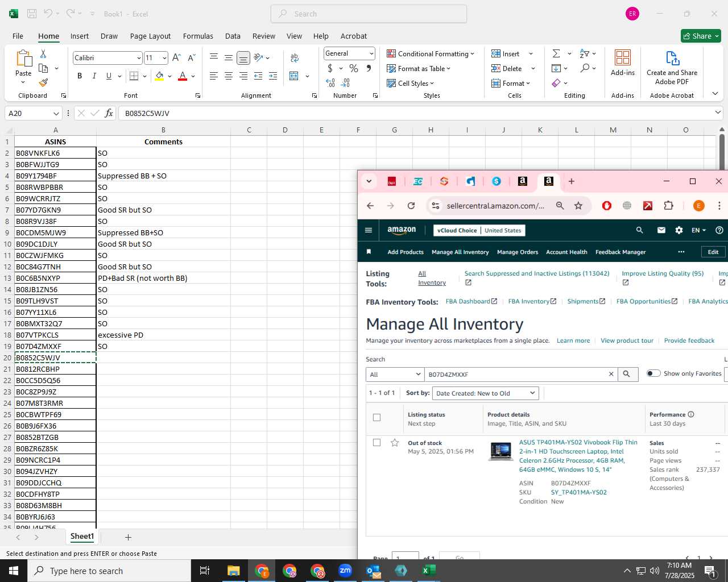Click the Format Painter brush icon
The height and width of the screenshot is (582, 728).
43,82
